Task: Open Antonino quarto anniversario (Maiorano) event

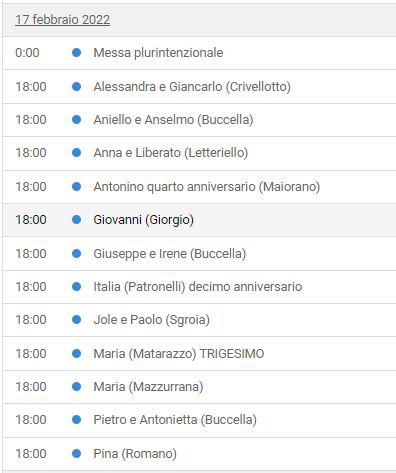Action: [207, 186]
